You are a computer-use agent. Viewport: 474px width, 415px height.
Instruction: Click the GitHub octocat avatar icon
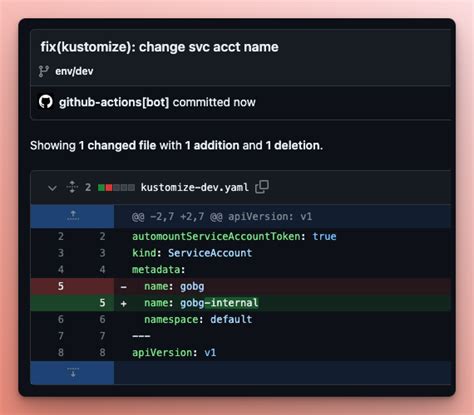tap(46, 102)
